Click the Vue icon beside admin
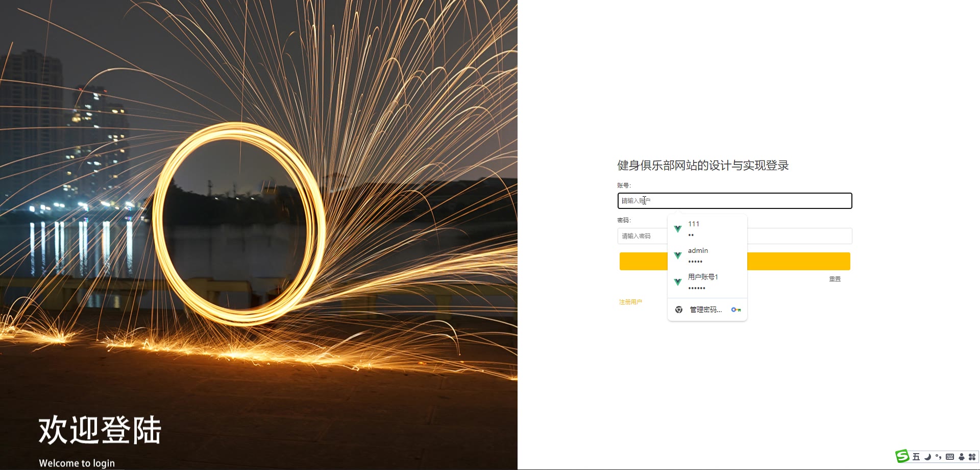Viewport: 980px width, 470px height. (678, 255)
